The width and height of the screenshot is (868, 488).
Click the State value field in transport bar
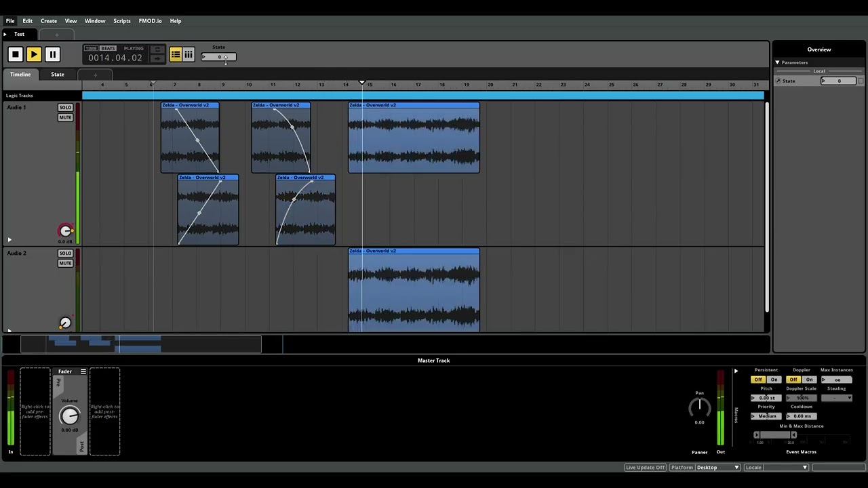tap(218, 57)
